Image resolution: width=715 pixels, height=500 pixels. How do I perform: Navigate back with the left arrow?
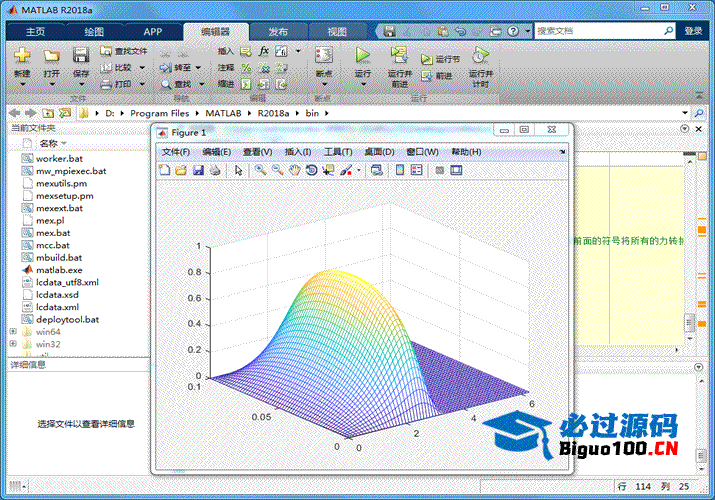(15, 113)
